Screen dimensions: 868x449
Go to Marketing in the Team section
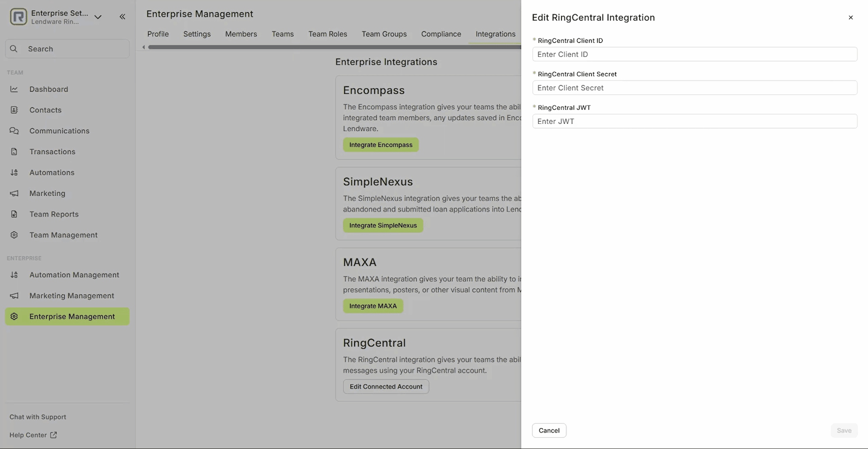(67, 193)
